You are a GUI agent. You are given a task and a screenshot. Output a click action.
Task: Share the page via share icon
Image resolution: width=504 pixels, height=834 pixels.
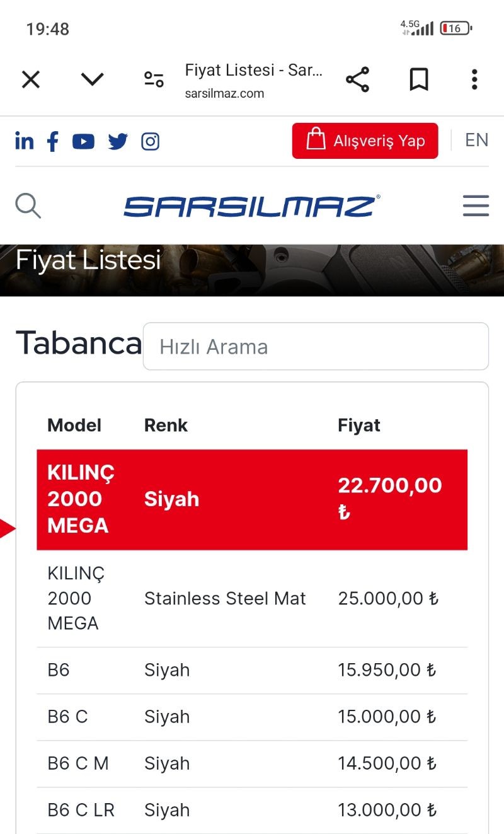tap(357, 80)
